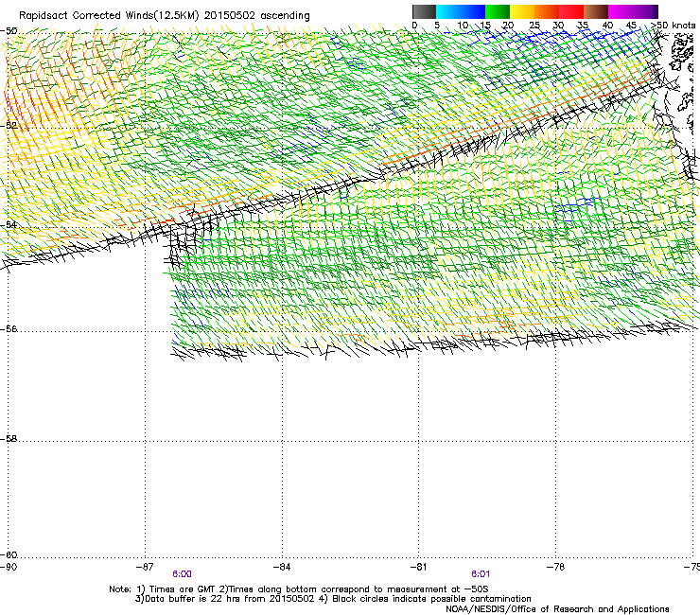The image size is (700, 615).
Task: Click the note line starting 'Note: 1) Times are GMT'
Action: click(299, 589)
